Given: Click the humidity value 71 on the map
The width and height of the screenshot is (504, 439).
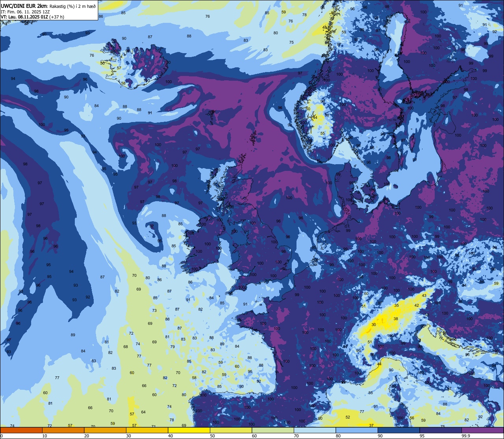Looking at the screenshot, I should (x=154, y=426).
